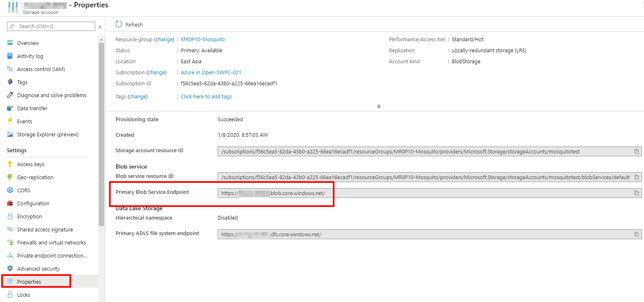Click change link next to Subscription

(x=157, y=73)
